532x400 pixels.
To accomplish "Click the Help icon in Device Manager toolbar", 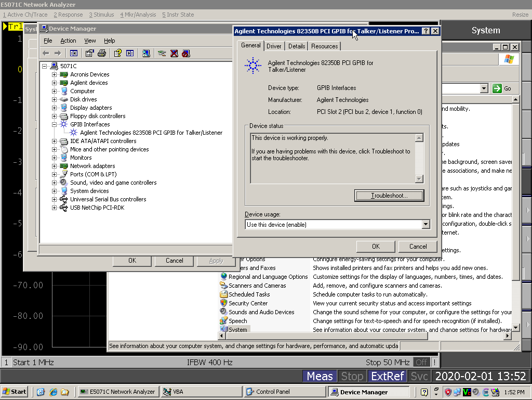I will (x=118, y=53).
